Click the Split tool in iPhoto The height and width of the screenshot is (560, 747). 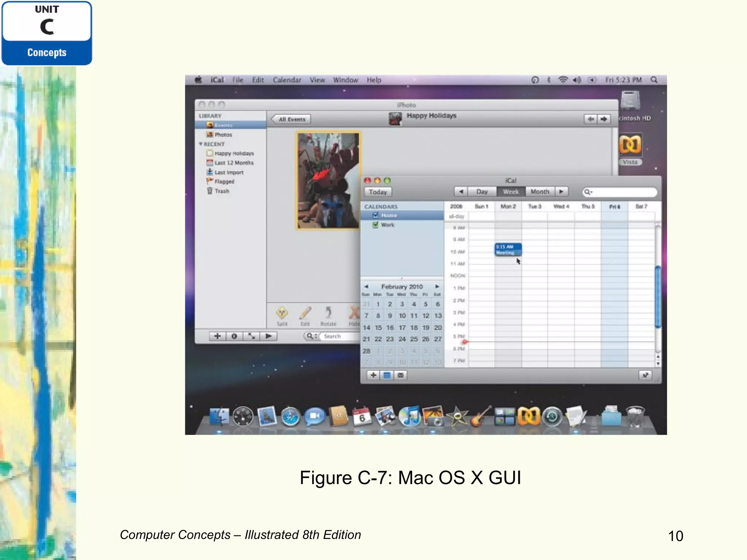tap(282, 316)
